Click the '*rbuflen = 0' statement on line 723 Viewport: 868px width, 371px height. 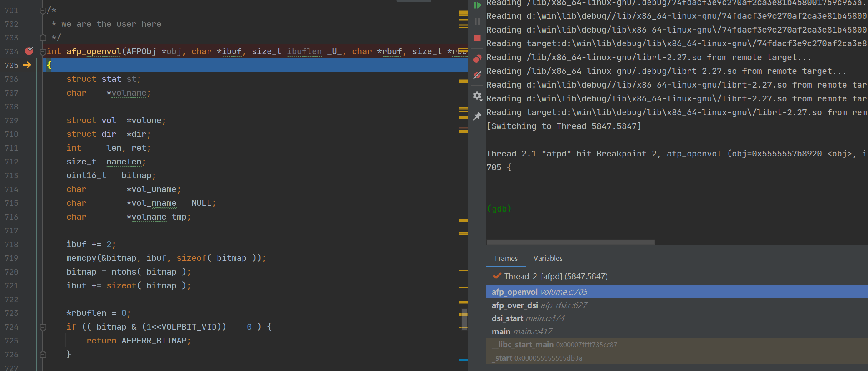(x=99, y=313)
